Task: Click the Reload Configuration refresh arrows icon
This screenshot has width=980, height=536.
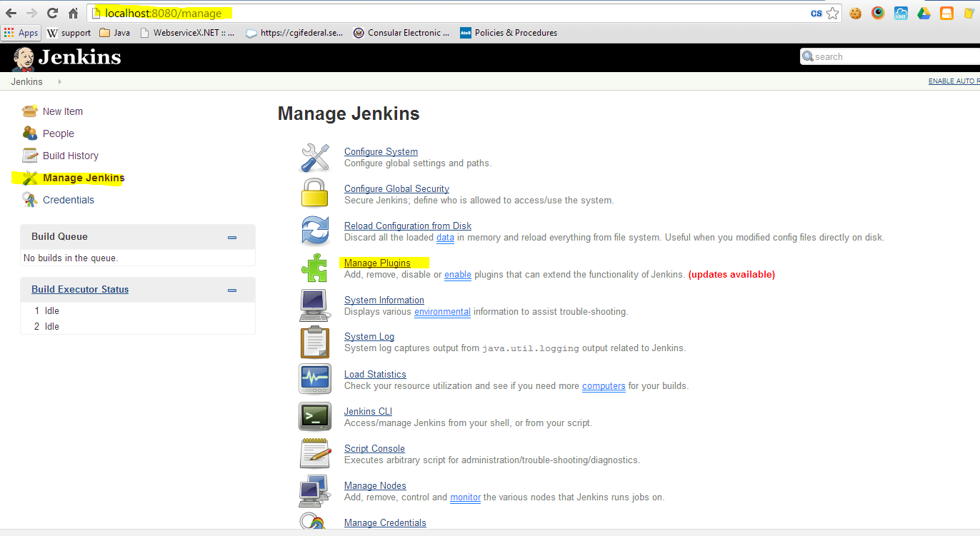Action: click(314, 231)
